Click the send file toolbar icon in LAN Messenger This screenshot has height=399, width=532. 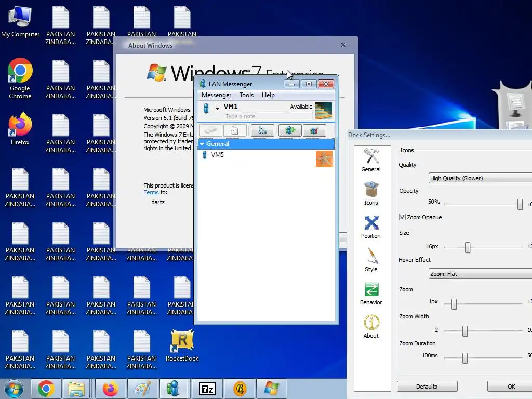(x=235, y=130)
